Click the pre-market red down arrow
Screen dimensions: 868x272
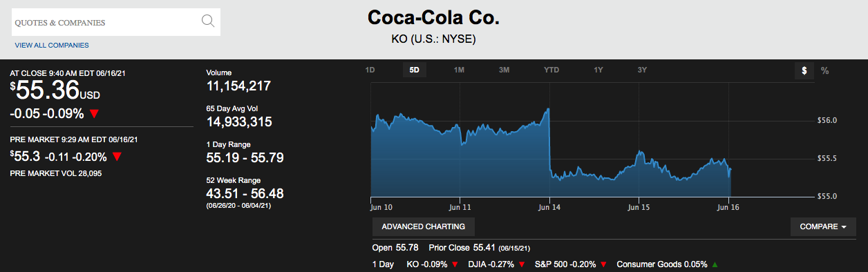coord(117,157)
